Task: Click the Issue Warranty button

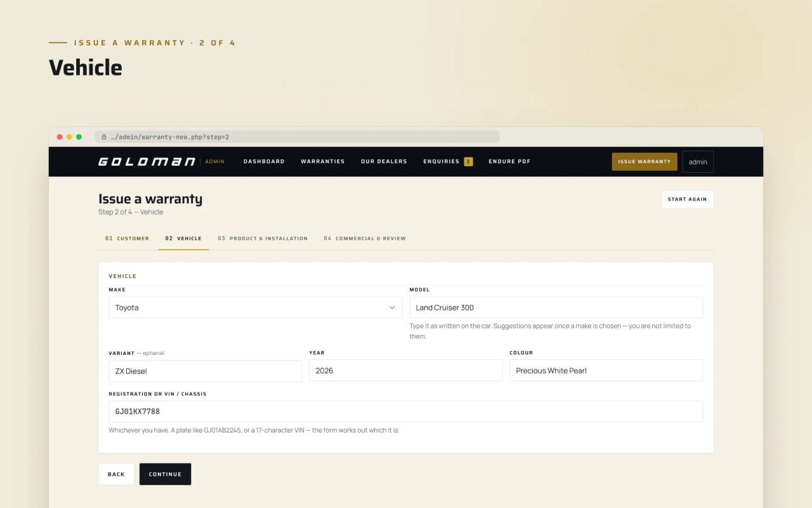Action: coord(645,161)
